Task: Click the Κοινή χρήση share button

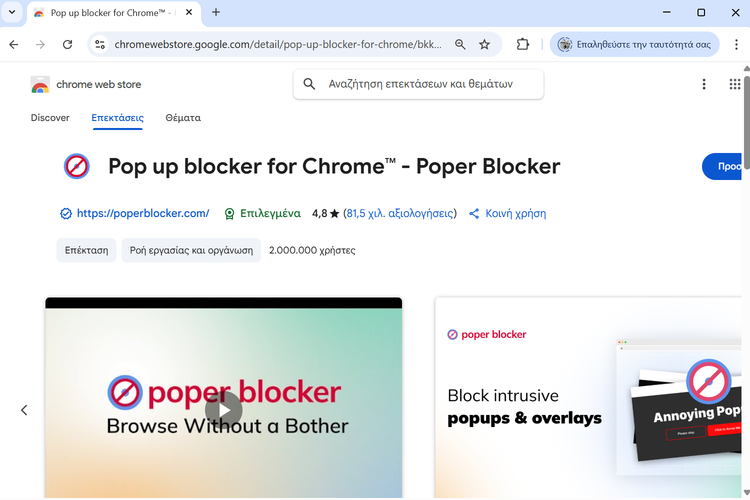Action: coord(508,213)
